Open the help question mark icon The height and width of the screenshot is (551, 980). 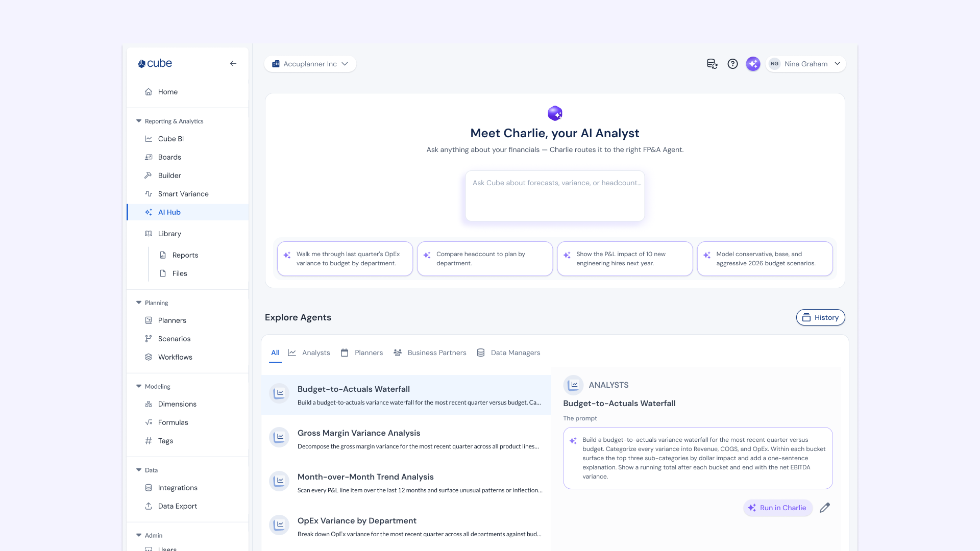click(x=732, y=64)
